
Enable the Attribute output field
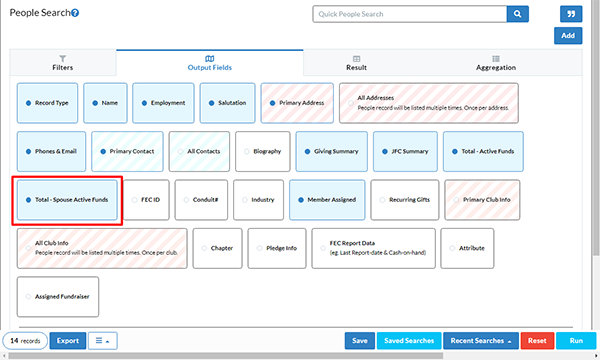coord(467,248)
